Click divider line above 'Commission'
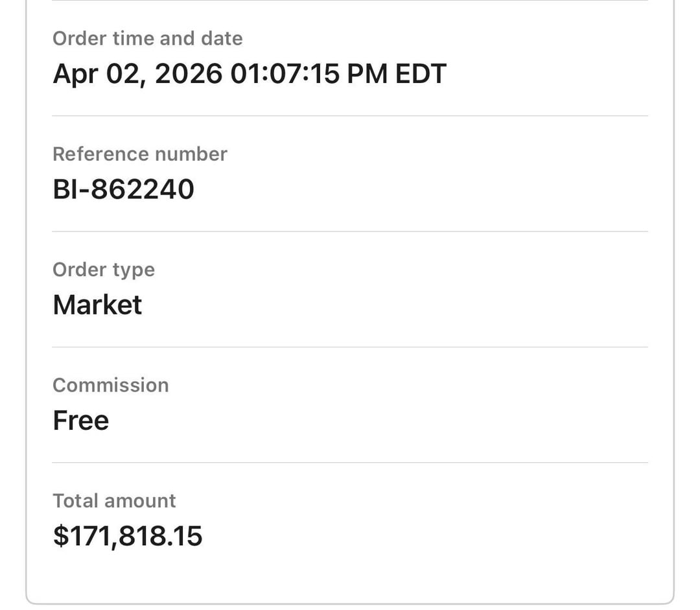Viewport: 700px width, 610px height. [350, 347]
